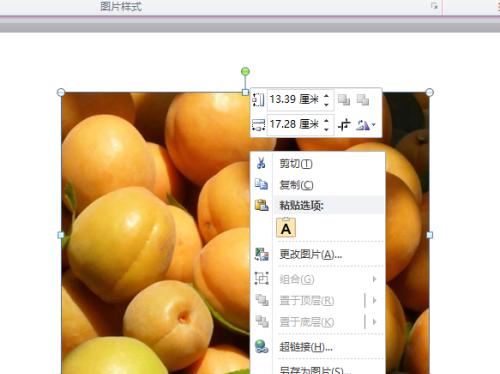
Task: Expand the 置于顶层(R) submenu arrow
Action: pos(374,300)
